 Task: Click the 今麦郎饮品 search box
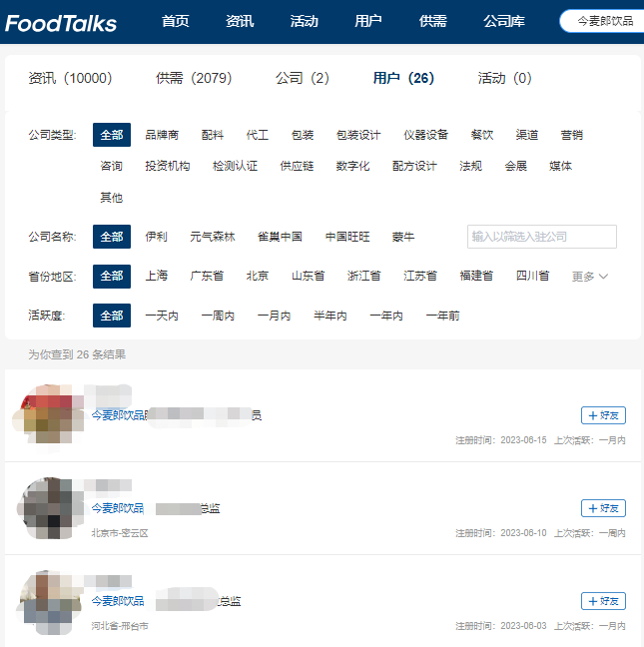pos(602,21)
